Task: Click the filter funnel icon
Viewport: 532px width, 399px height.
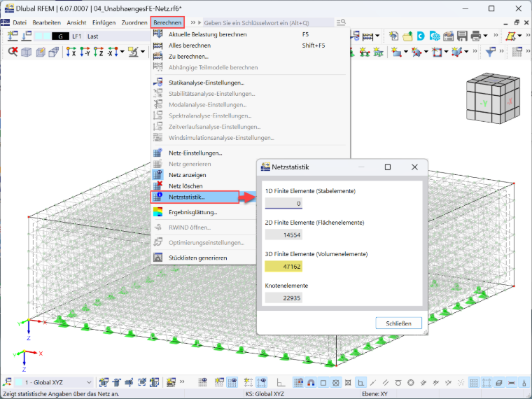Action: [490, 52]
